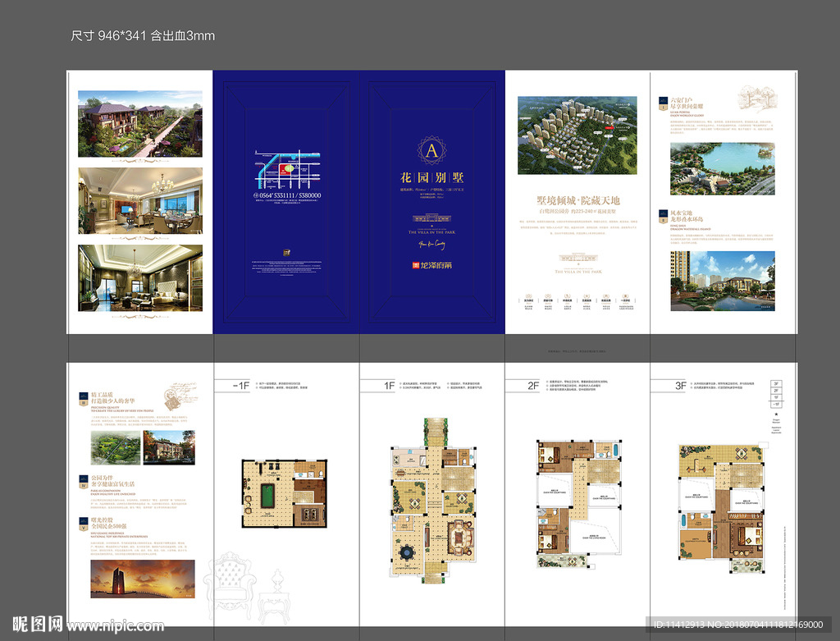Open the villa street view thumbnail

(x=169, y=447)
